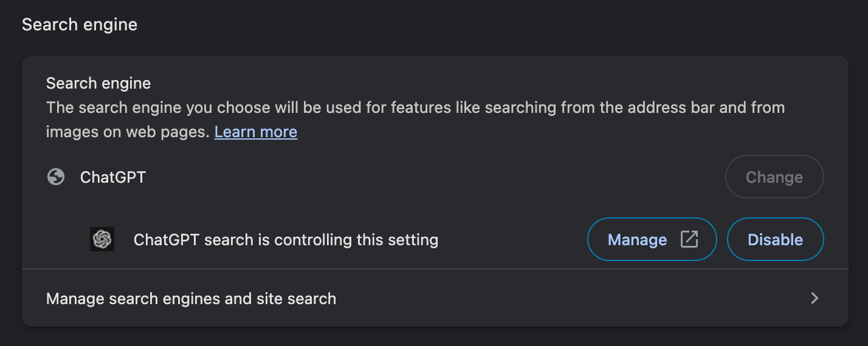Click the ChatGPT default search engine row
The image size is (868, 346).
435,177
